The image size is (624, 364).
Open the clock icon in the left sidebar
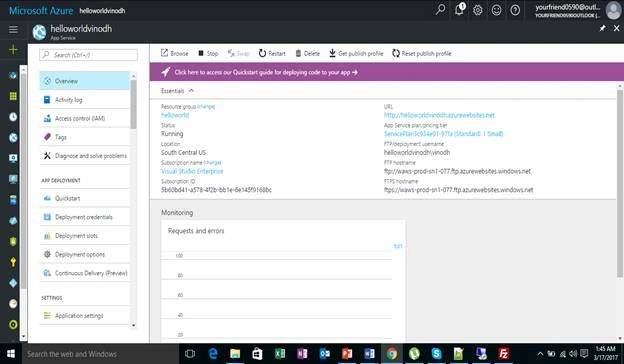(13, 117)
